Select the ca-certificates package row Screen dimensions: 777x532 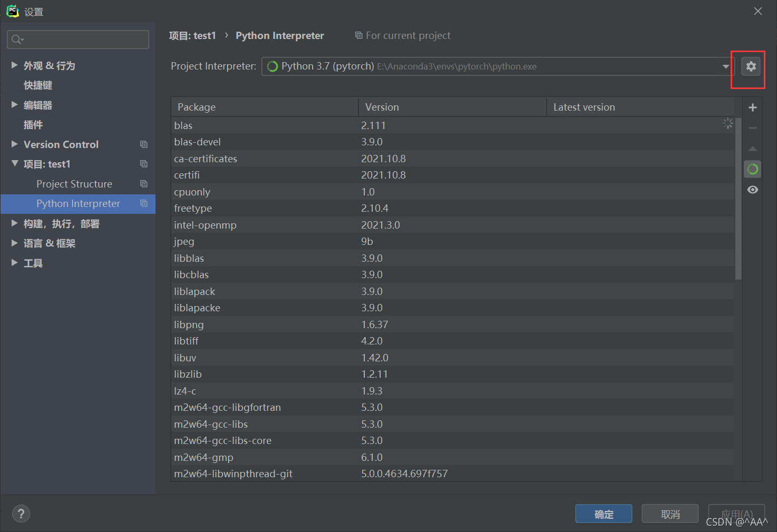pyautogui.click(x=453, y=159)
